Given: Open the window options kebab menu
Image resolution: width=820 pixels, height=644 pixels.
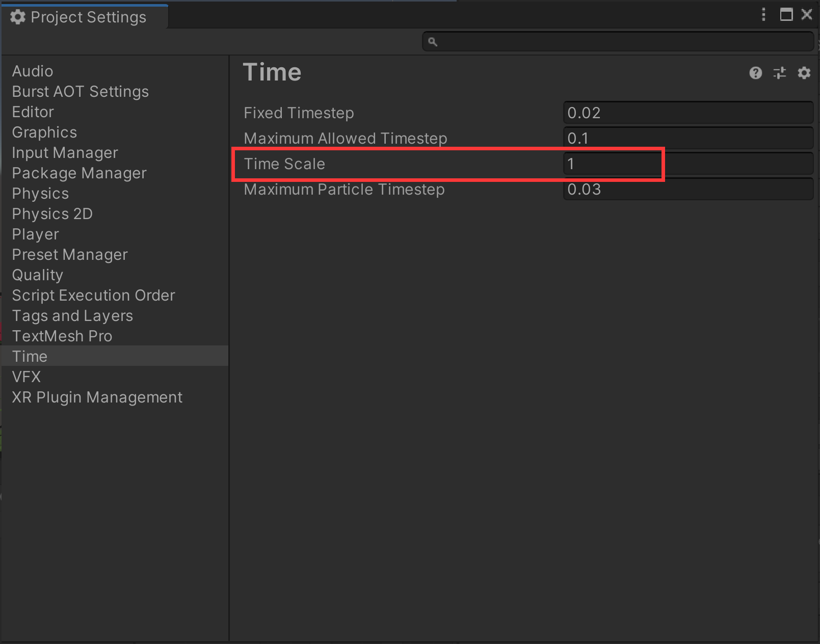Looking at the screenshot, I should (x=763, y=15).
